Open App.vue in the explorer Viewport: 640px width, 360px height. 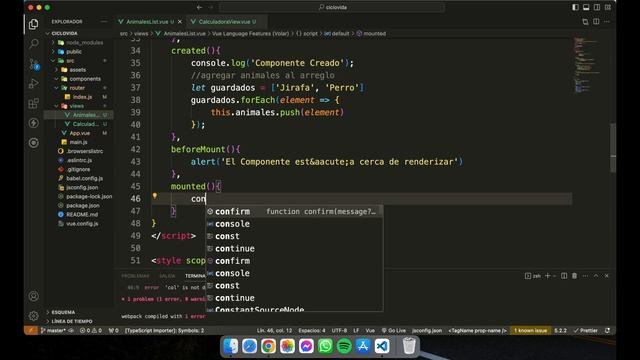pyautogui.click(x=80, y=133)
